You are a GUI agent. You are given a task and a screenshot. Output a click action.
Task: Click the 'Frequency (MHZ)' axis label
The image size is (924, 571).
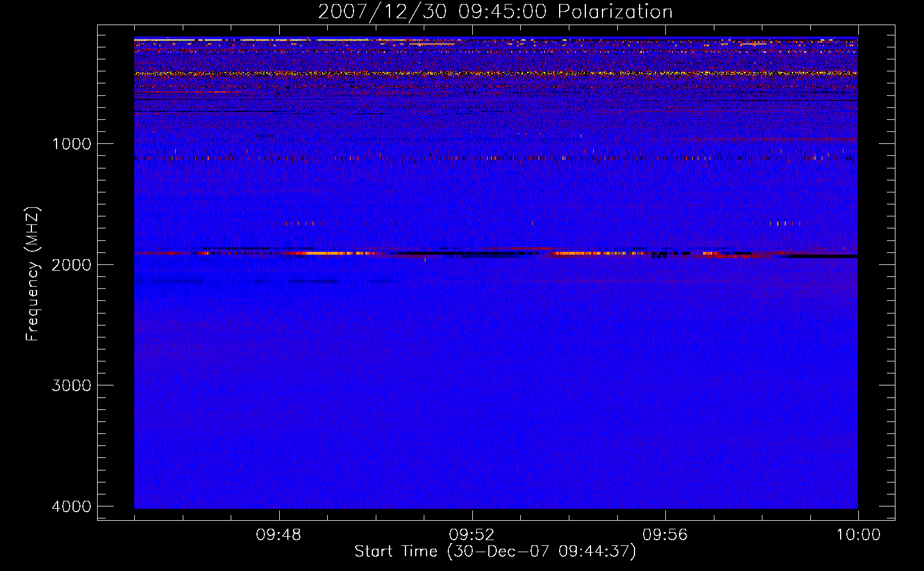(x=33, y=274)
